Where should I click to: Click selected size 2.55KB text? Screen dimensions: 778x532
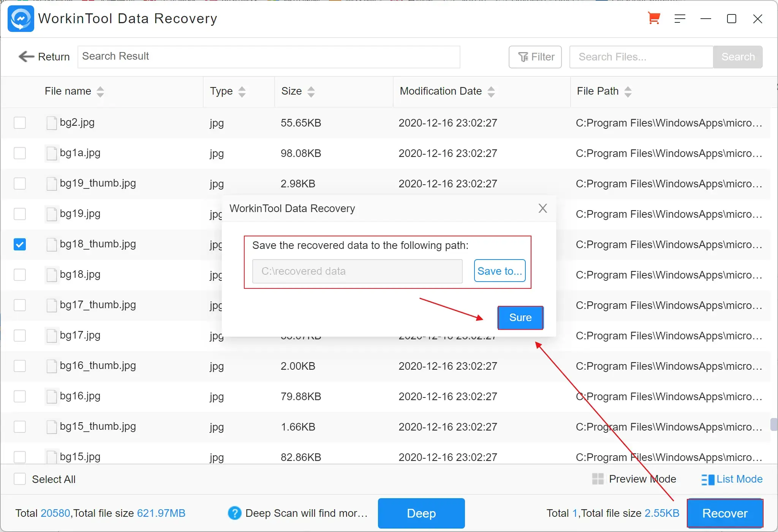click(662, 513)
